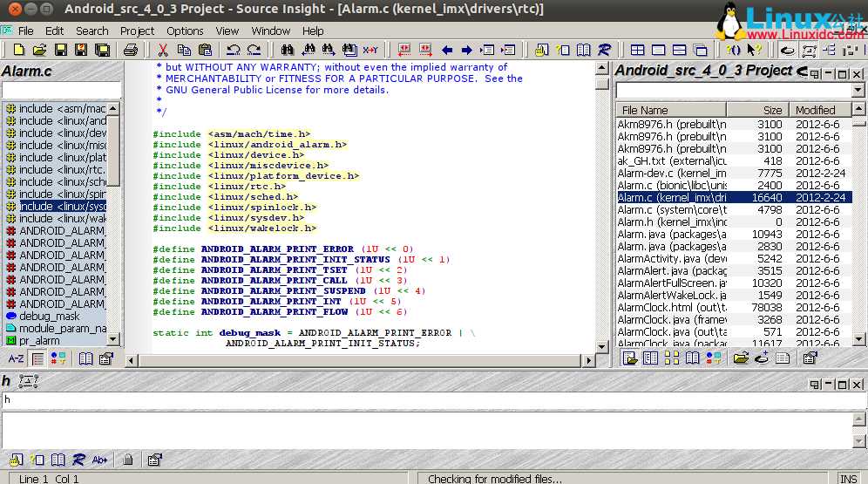Click the Print icon in toolbar
Image resolution: width=868 pixels, height=484 pixels.
(131, 50)
